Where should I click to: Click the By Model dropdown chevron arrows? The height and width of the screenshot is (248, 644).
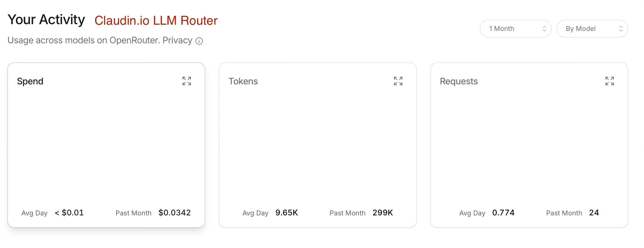point(621,29)
